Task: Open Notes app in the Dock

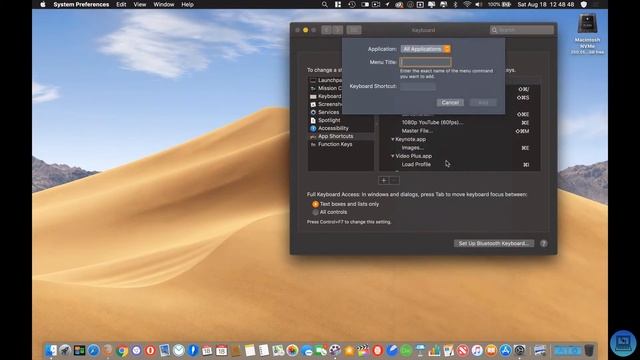Action: pos(250,350)
